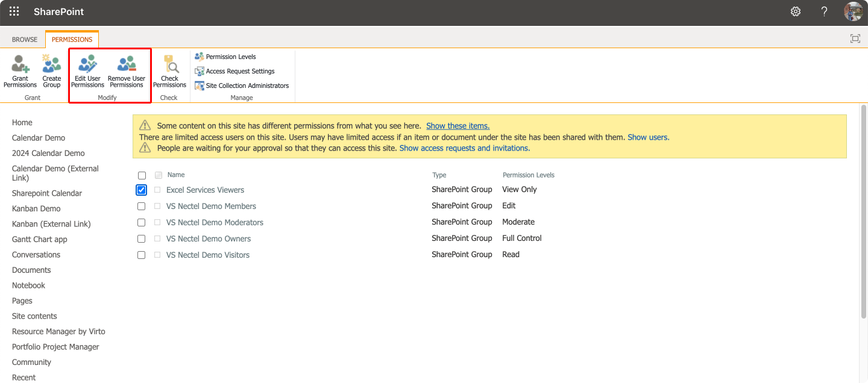Open Recent in left navigation
Viewport: 868px width, 383px height.
coord(24,378)
